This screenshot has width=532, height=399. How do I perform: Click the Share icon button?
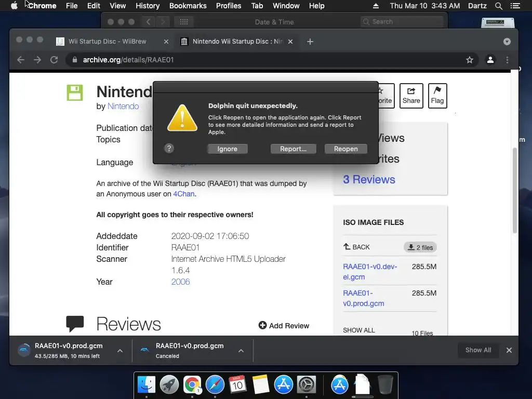point(411,96)
